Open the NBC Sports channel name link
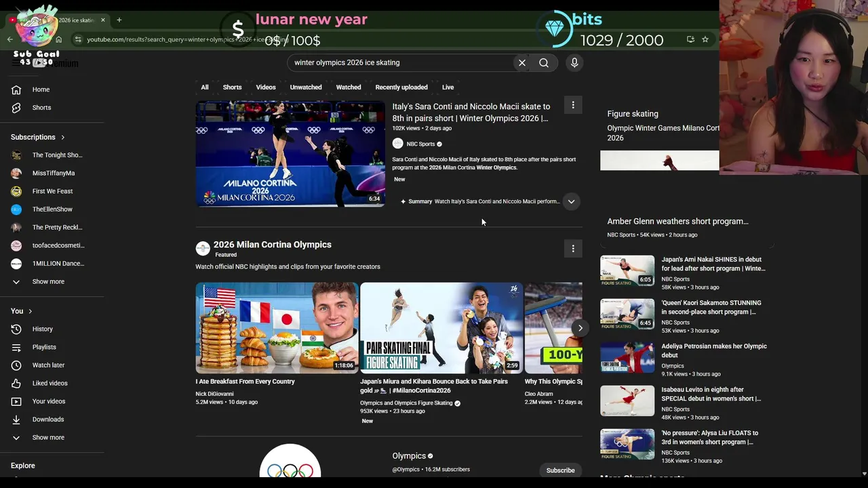 pyautogui.click(x=420, y=144)
